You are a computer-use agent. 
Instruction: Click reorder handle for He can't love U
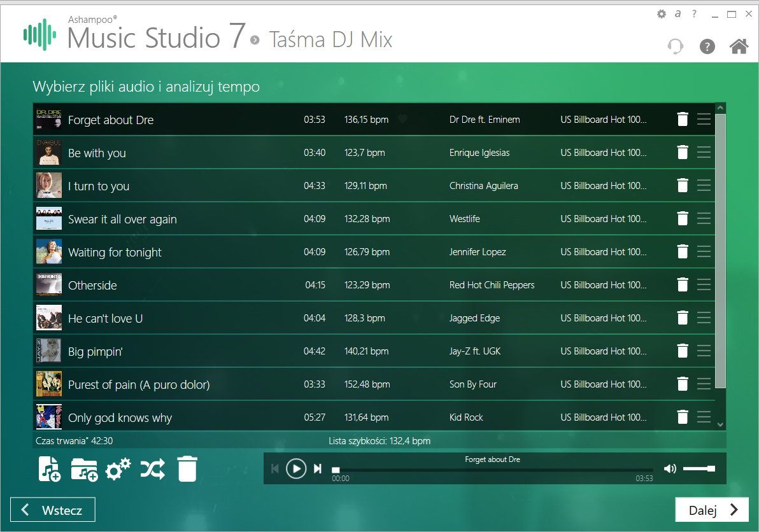click(704, 318)
